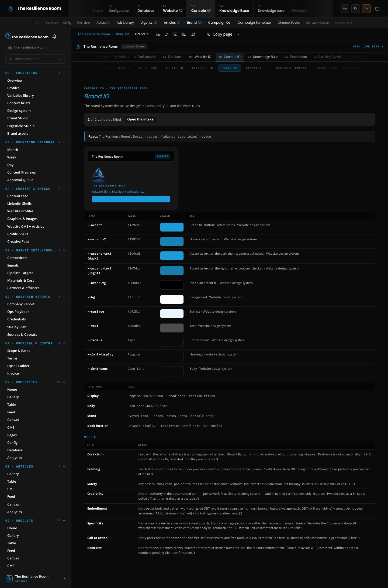The image size is (388, 588).
Task: Click the chat bubble icon in the breadcrumb toolbar
Action: tap(193, 34)
